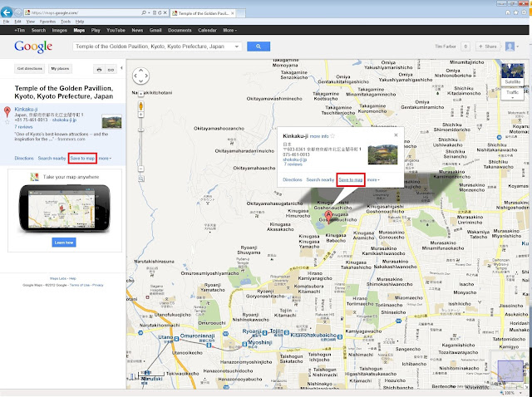Click red marker A in results list

(x=7, y=111)
